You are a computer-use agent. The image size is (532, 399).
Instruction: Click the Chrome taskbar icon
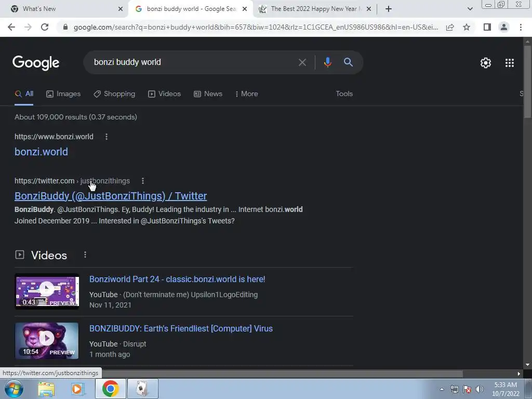(x=110, y=389)
